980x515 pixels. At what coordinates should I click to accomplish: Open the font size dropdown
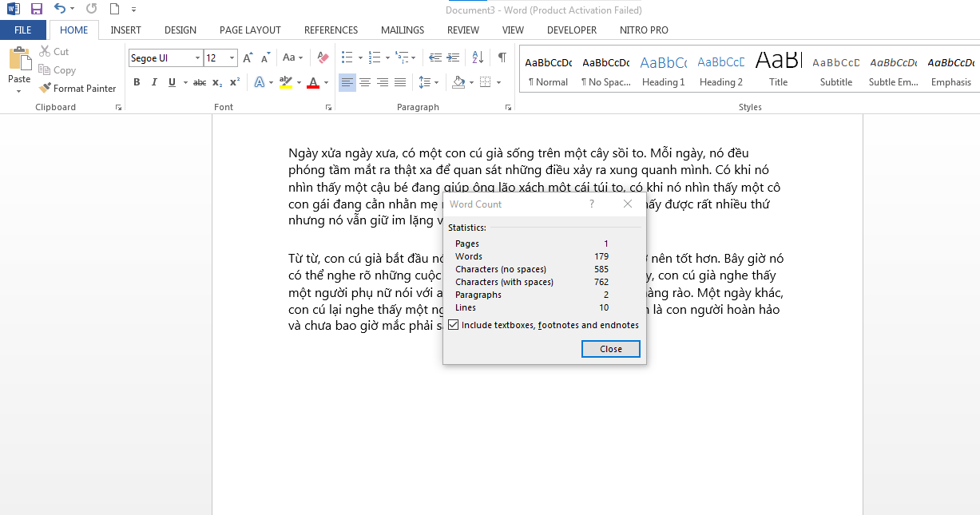(232, 58)
